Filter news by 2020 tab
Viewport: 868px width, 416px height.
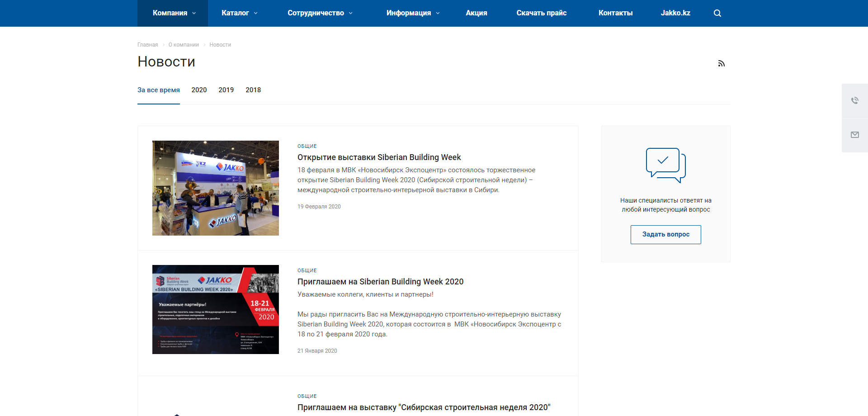pos(199,90)
